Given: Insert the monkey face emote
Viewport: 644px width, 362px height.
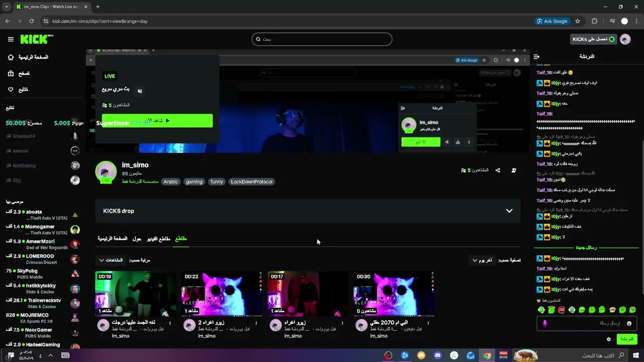Looking at the screenshot, I should (612, 310).
